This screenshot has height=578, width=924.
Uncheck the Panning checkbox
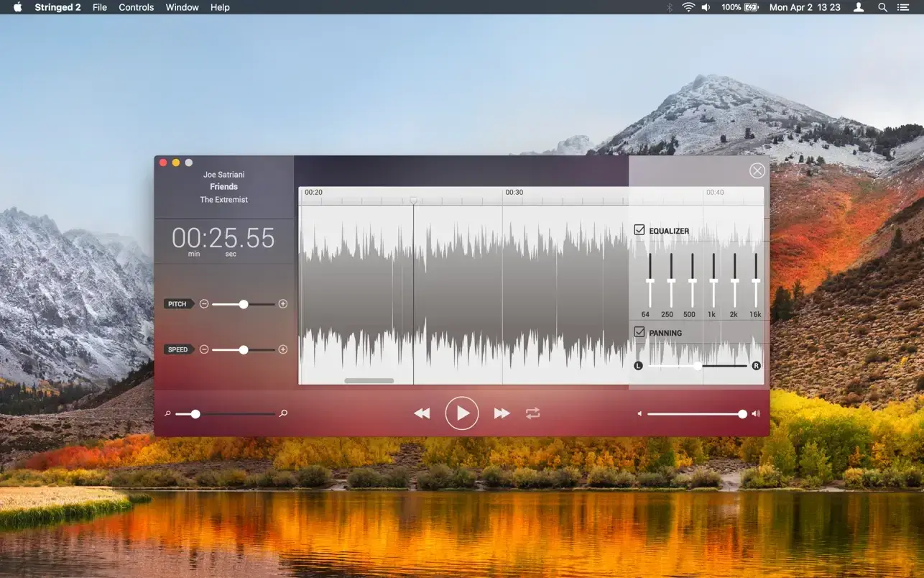639,332
